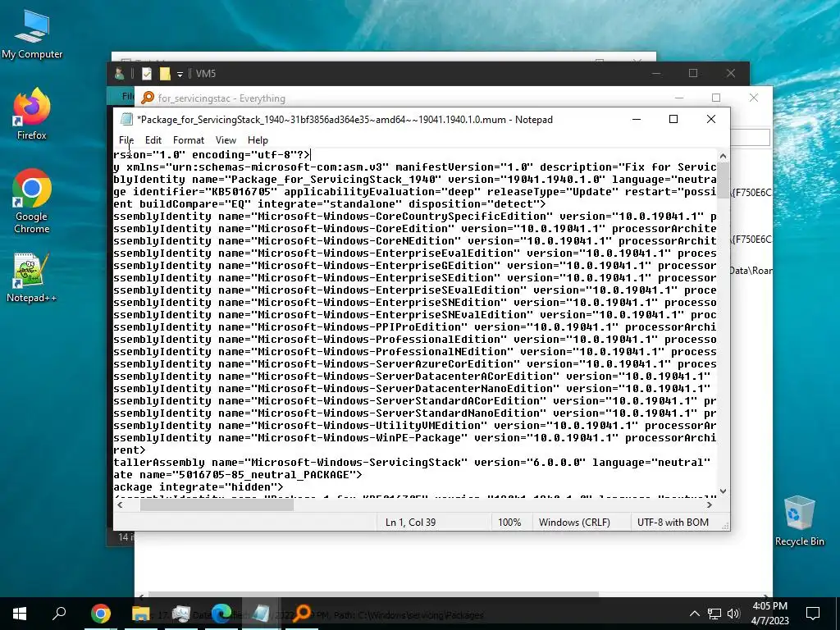Select the Firefox desktop shortcut
840x630 pixels.
32,114
